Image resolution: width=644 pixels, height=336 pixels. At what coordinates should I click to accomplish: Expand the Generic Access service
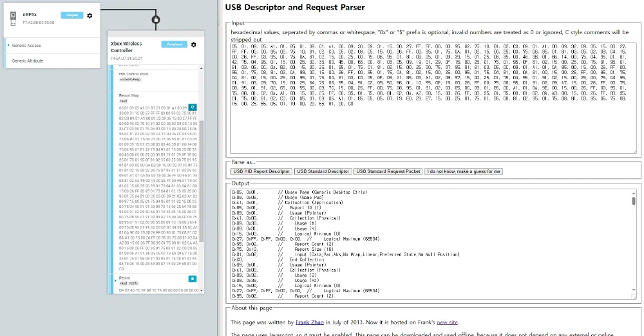coord(8,46)
